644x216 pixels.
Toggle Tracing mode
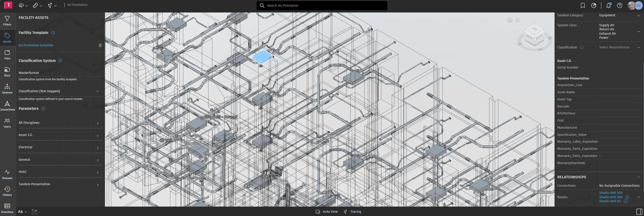tap(352, 212)
